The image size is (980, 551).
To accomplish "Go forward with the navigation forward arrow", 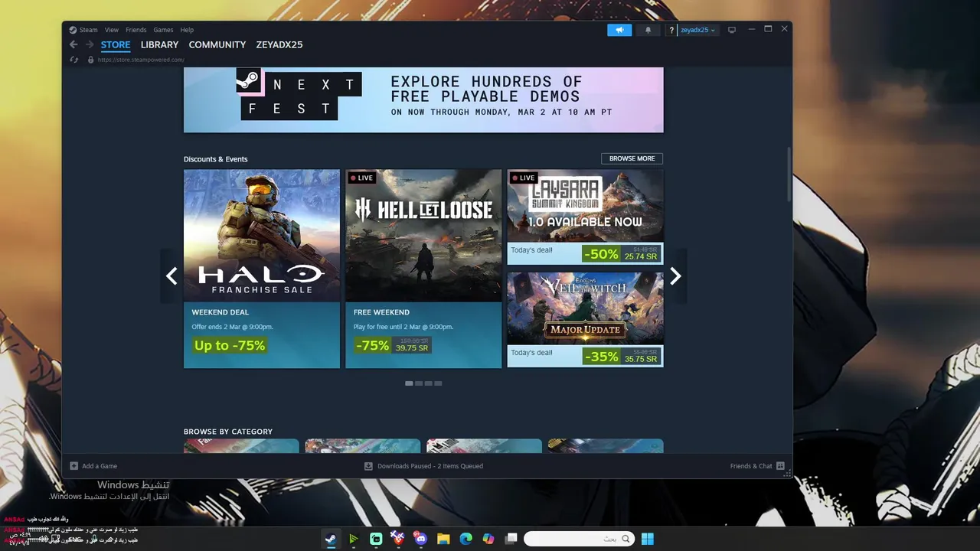I will (x=89, y=44).
